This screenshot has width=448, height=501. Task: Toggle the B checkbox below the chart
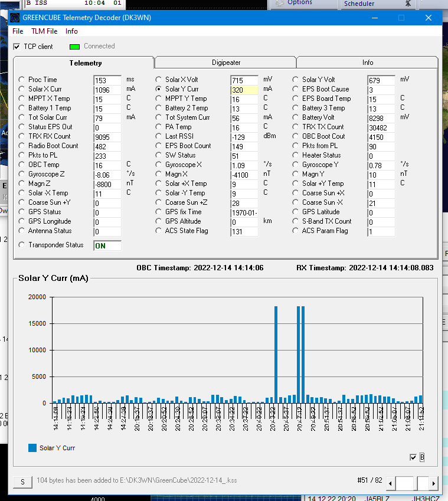point(413,457)
